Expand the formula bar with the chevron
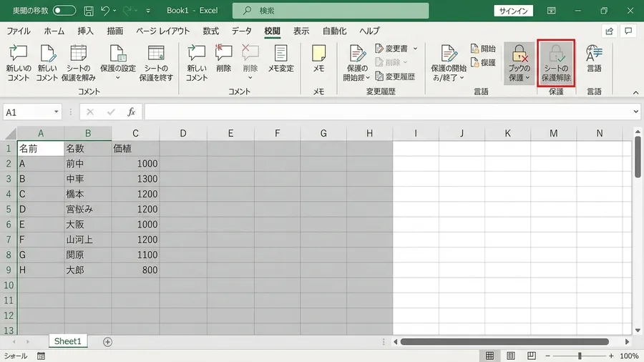 tap(636, 112)
